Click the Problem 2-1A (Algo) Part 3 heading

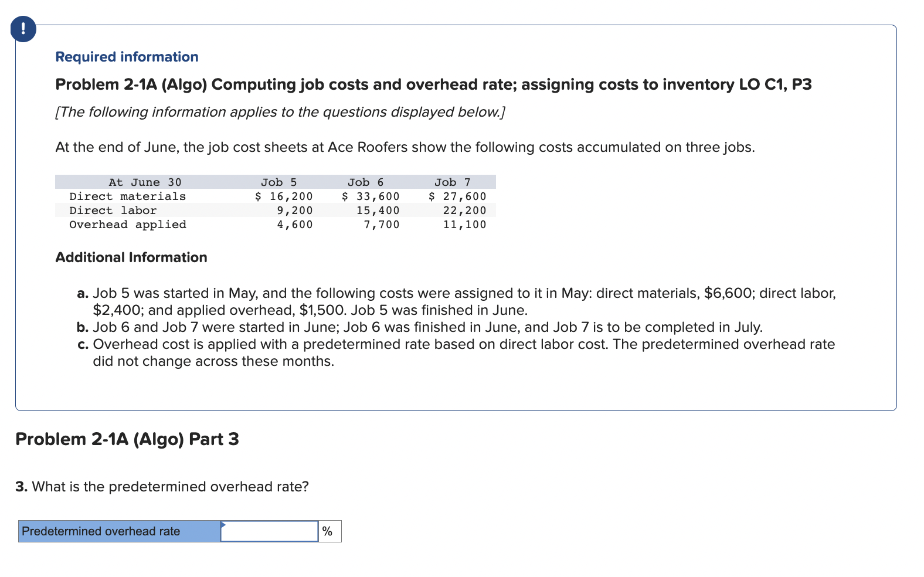(x=127, y=439)
